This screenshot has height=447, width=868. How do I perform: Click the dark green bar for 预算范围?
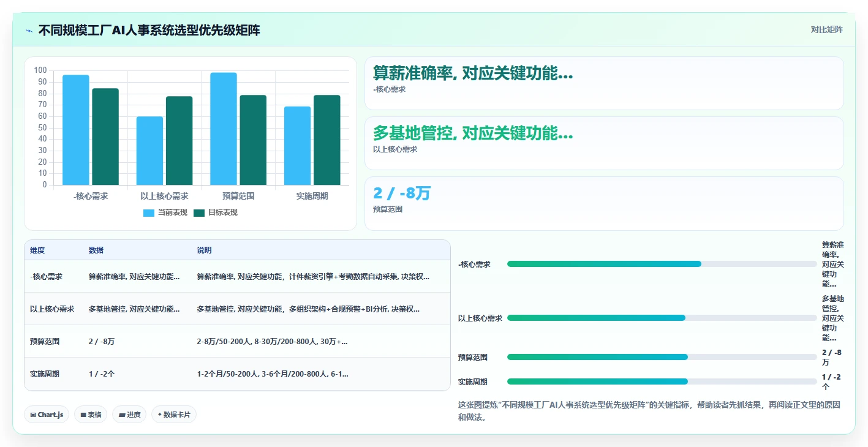tap(253, 140)
